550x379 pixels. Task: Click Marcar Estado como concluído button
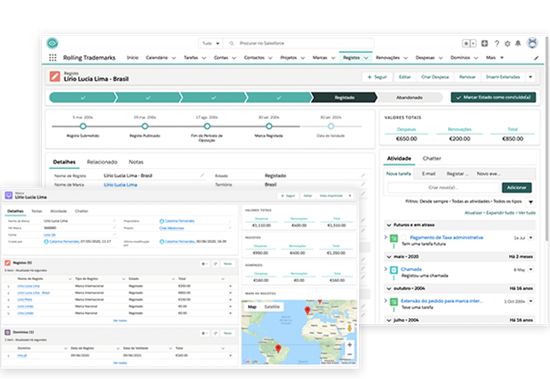coord(493,98)
